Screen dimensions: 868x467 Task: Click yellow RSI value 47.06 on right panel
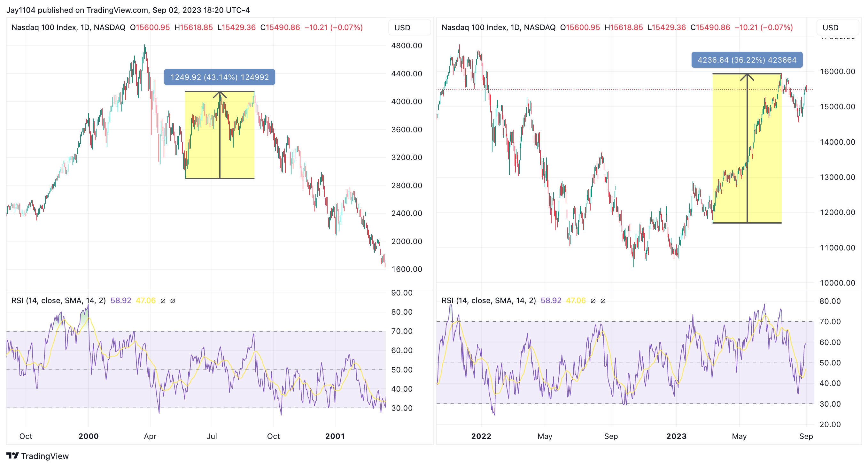[x=576, y=300]
